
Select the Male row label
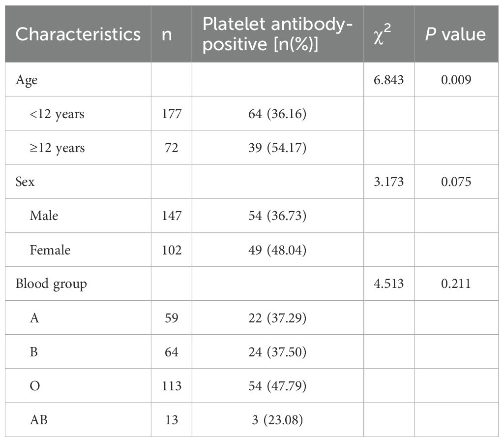point(44,216)
